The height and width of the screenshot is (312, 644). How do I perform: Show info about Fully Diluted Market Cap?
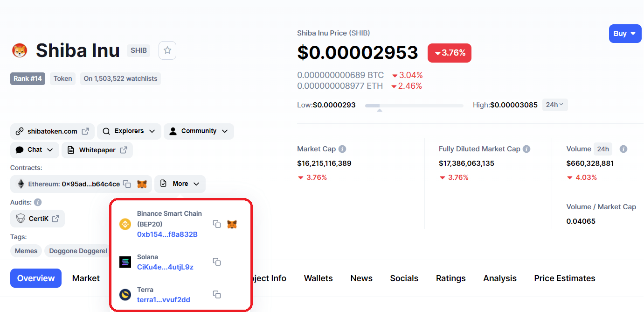(x=526, y=149)
